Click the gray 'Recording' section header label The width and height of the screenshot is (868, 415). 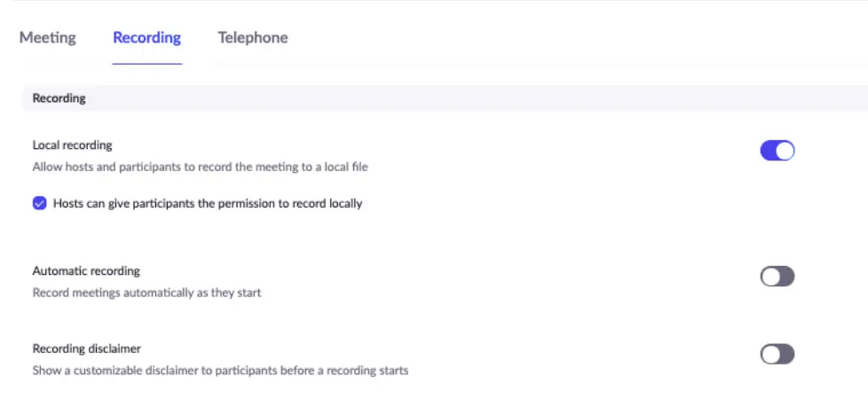click(x=59, y=98)
